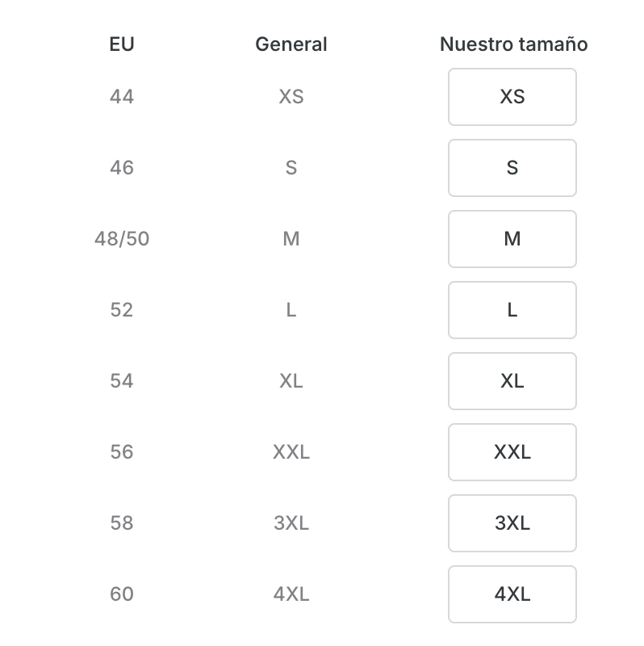644x646 pixels.
Task: Select the XS size button
Action: click(512, 97)
